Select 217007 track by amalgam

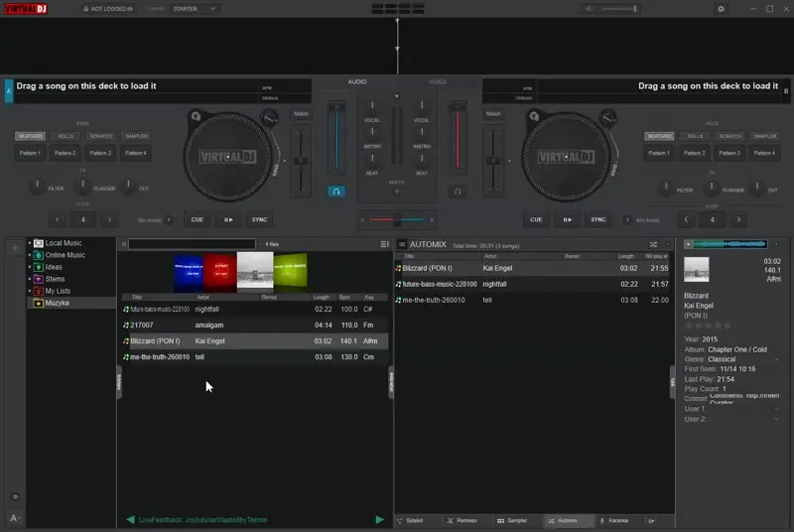[x=255, y=325]
